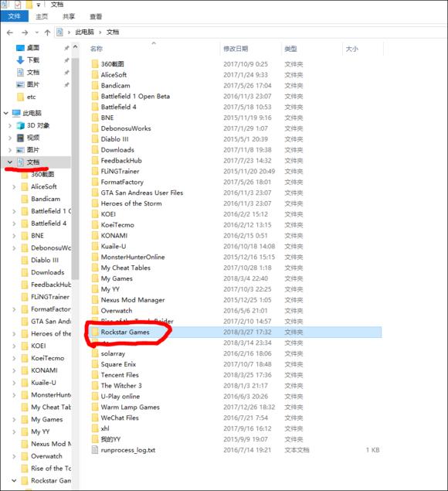
Task: Open the 查看 ribbon tab
Action: (96, 16)
